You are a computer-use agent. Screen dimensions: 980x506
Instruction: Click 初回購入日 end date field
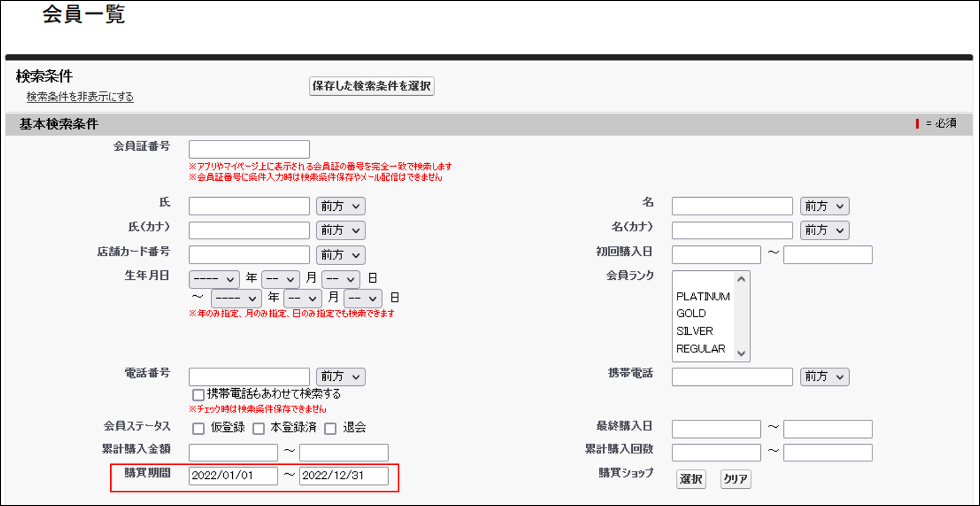[828, 254]
